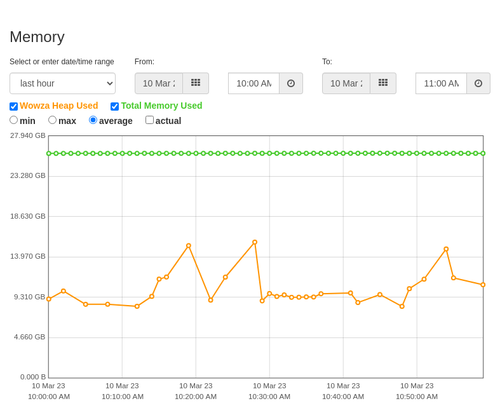Open the To date calendar picker
The image size is (500, 403).
coord(383,83)
